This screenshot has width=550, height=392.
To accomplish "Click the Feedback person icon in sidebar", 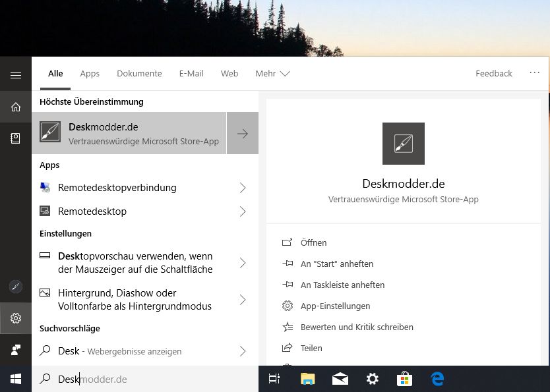I will [x=15, y=350].
